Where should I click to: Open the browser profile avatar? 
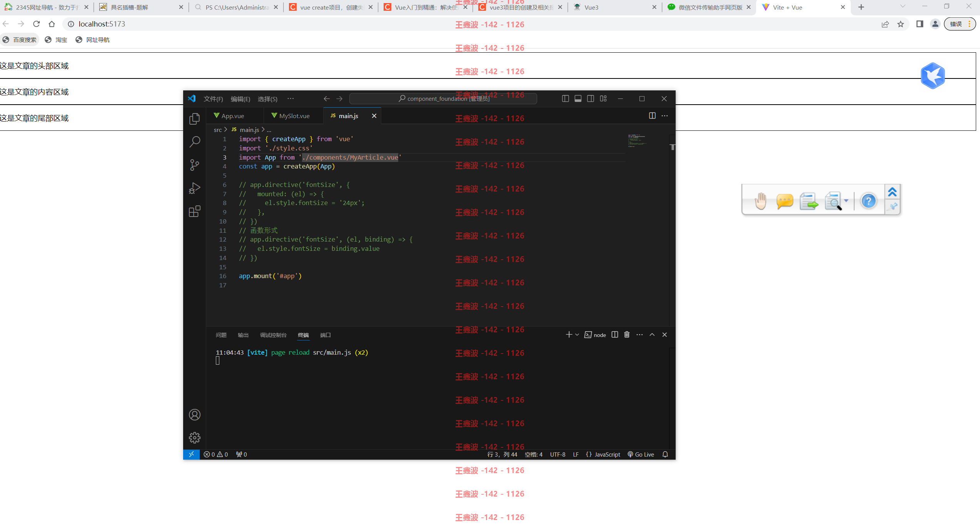(x=935, y=24)
